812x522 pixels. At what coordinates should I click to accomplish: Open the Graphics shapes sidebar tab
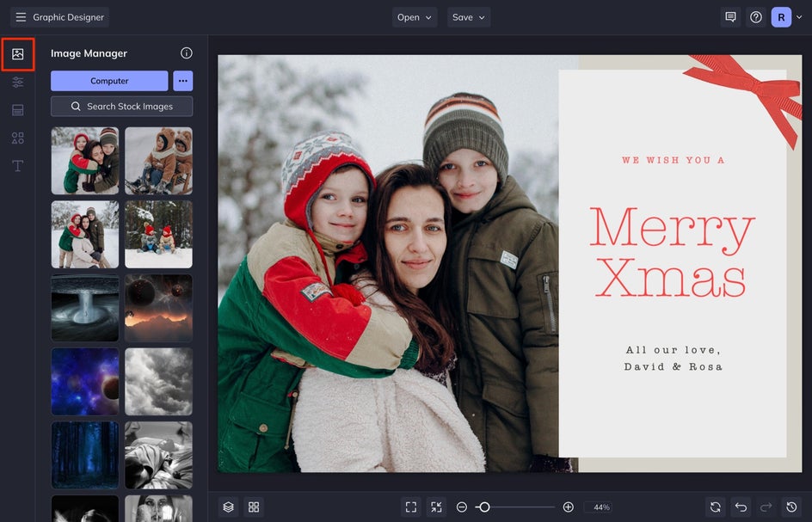(x=17, y=138)
